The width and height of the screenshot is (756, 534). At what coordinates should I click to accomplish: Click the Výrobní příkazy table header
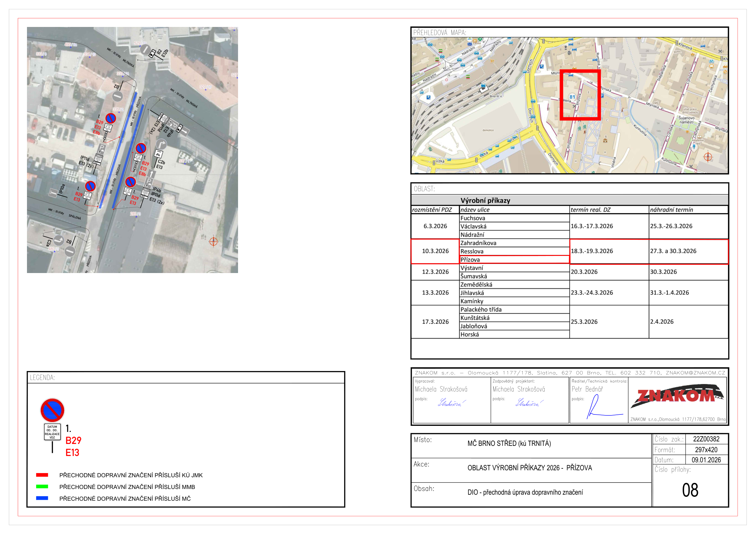pos(485,200)
